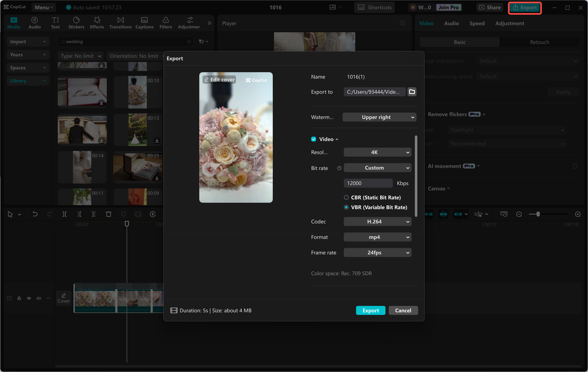Split the clip at the playhead
This screenshot has width=588, height=372.
[65, 214]
